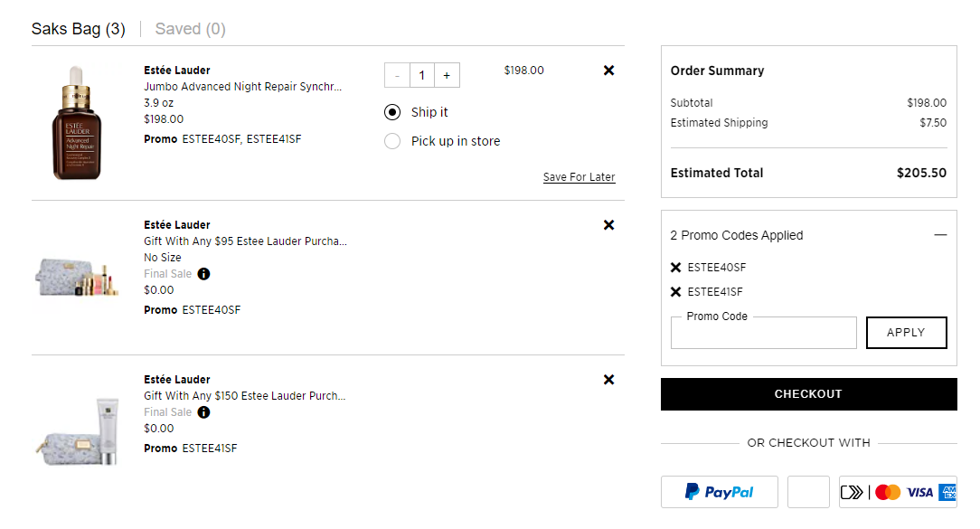Collapse the Promo Codes Applied section
Viewport: 980px width, 529px height.
coord(940,235)
